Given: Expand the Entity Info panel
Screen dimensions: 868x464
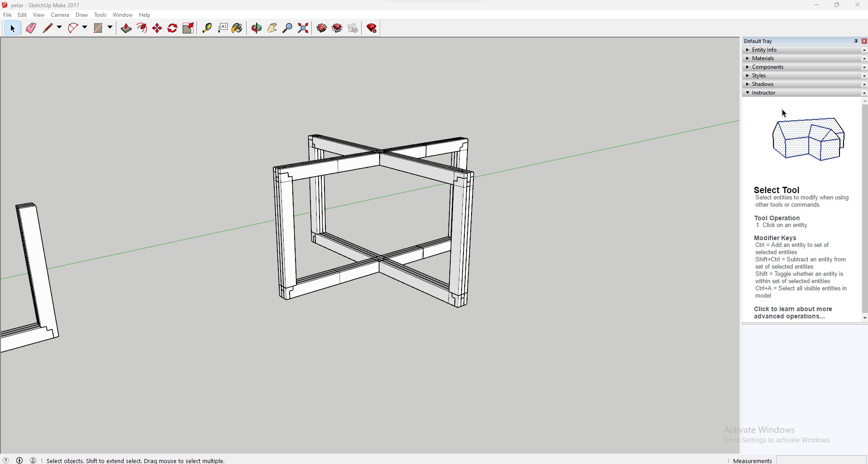Looking at the screenshot, I should (x=801, y=50).
